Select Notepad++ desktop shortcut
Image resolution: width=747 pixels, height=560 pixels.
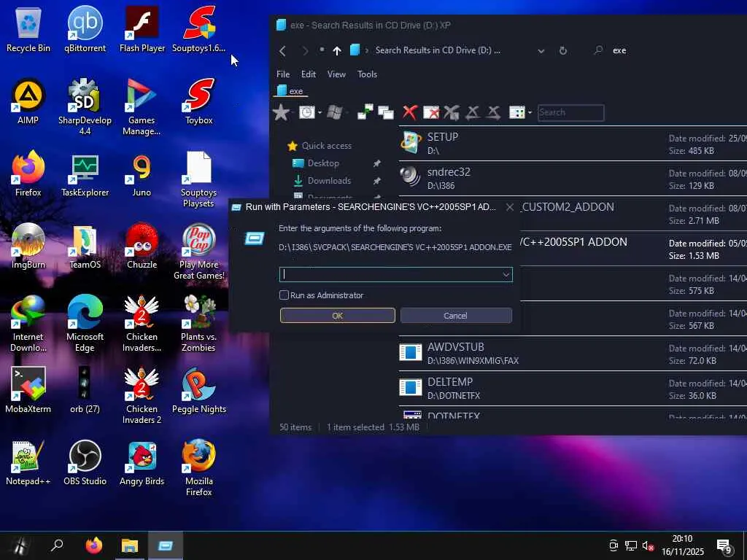click(28, 462)
